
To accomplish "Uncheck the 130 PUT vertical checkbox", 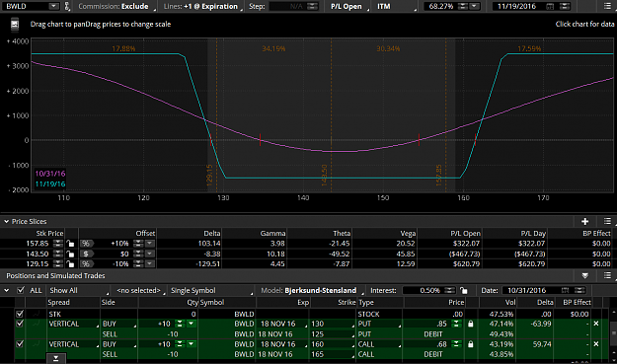I will 20,324.
